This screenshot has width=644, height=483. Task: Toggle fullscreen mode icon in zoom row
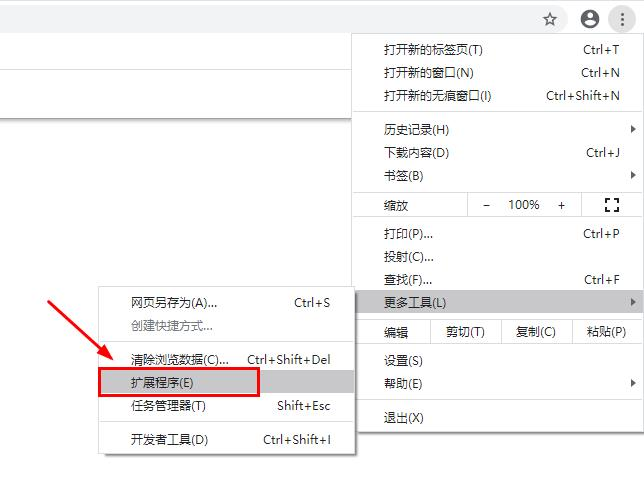click(x=612, y=205)
